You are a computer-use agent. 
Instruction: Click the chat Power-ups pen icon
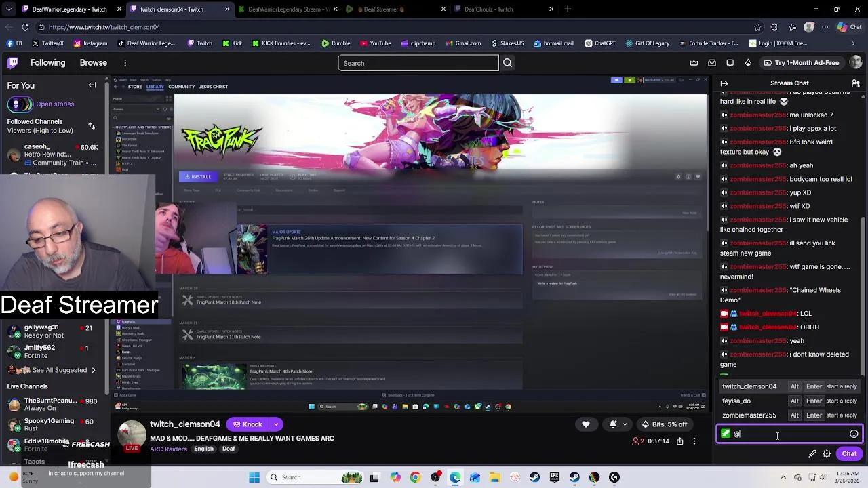(x=812, y=453)
